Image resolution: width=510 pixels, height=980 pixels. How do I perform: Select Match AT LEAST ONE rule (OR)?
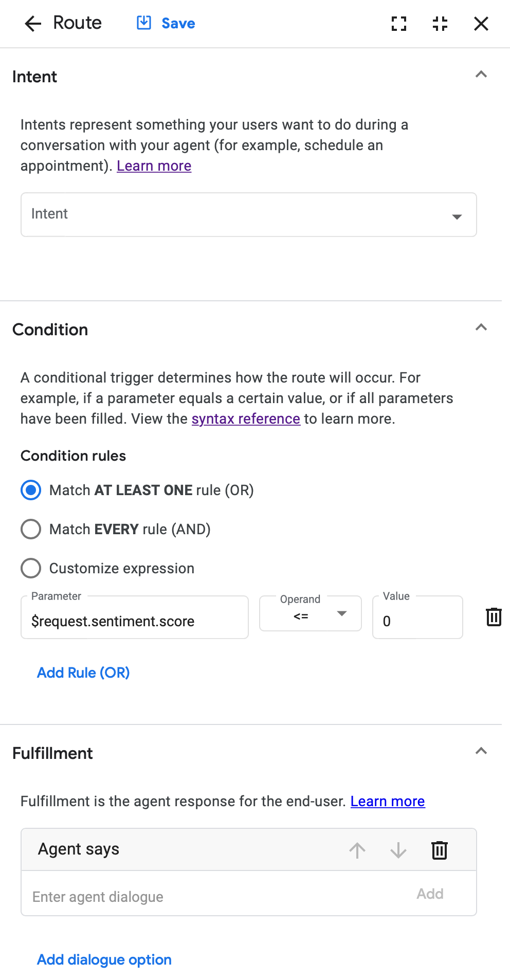(x=31, y=490)
